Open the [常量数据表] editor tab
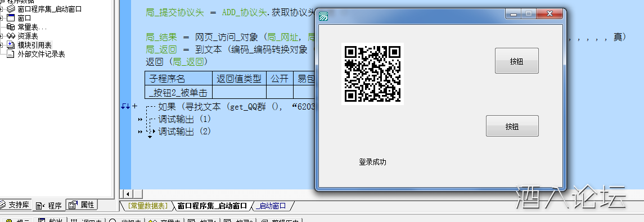The width and height of the screenshot is (644, 222). pyautogui.click(x=147, y=206)
